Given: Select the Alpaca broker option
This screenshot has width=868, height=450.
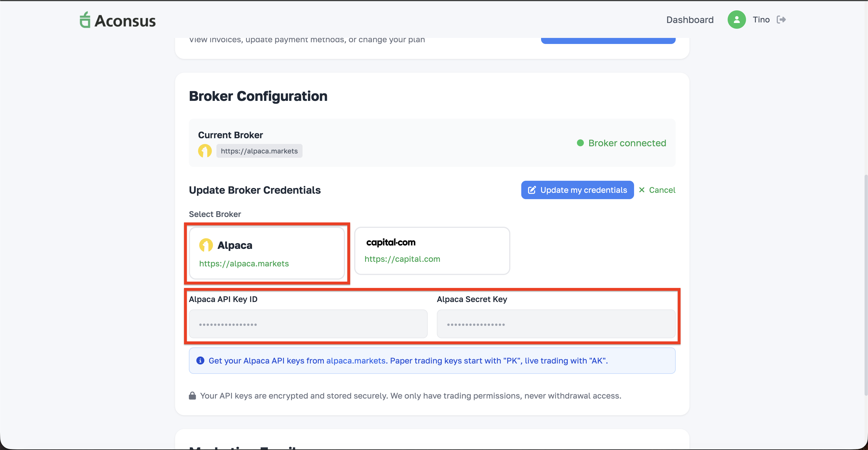Looking at the screenshot, I should (267, 253).
